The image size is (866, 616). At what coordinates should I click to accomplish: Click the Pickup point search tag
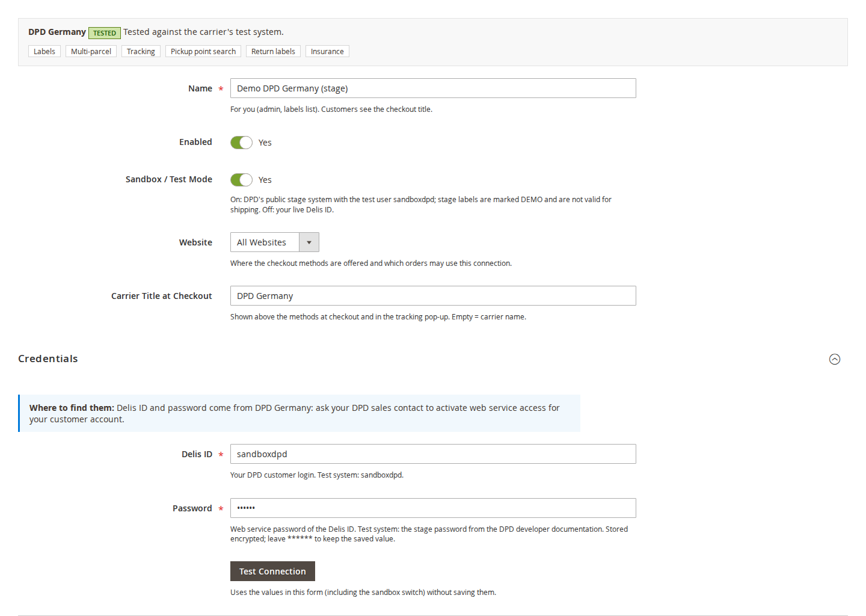203,52
